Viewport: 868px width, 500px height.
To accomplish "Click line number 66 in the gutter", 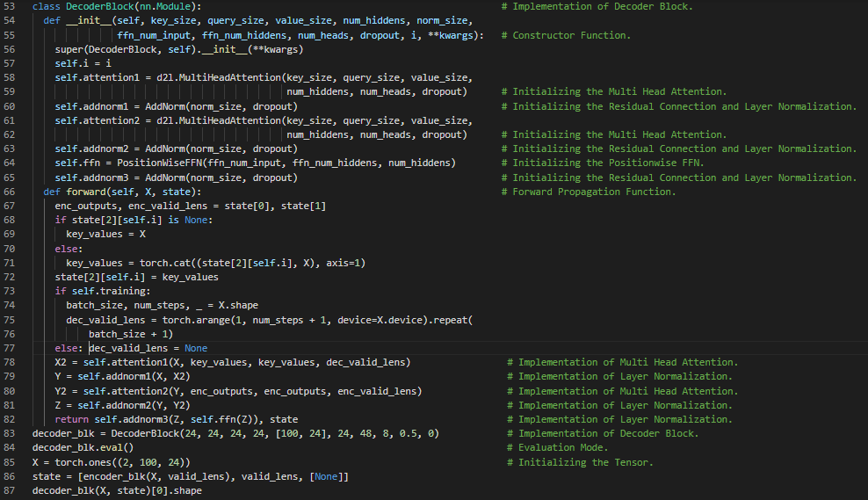I will [12, 192].
